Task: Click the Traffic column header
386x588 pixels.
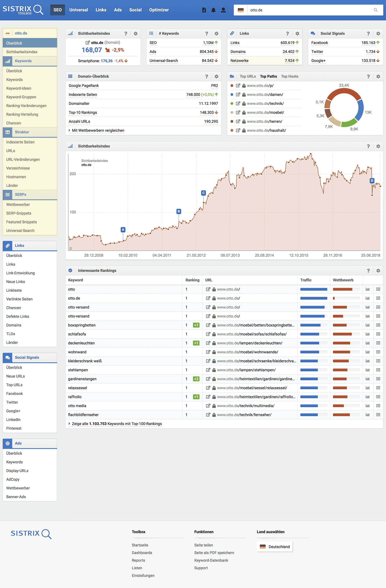Action: [x=306, y=280]
